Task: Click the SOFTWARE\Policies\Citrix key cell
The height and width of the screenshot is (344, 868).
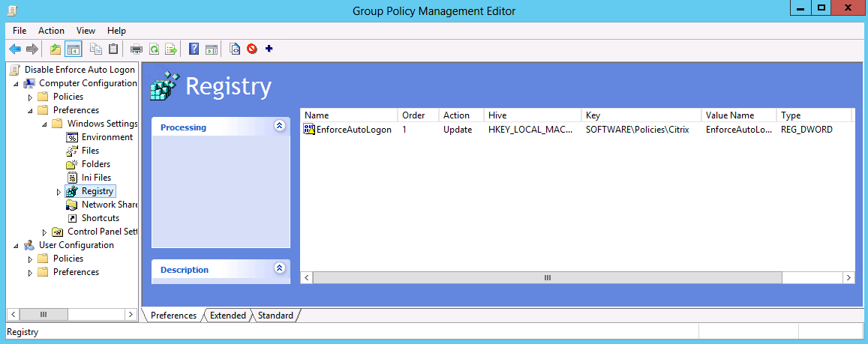Action: pos(637,130)
